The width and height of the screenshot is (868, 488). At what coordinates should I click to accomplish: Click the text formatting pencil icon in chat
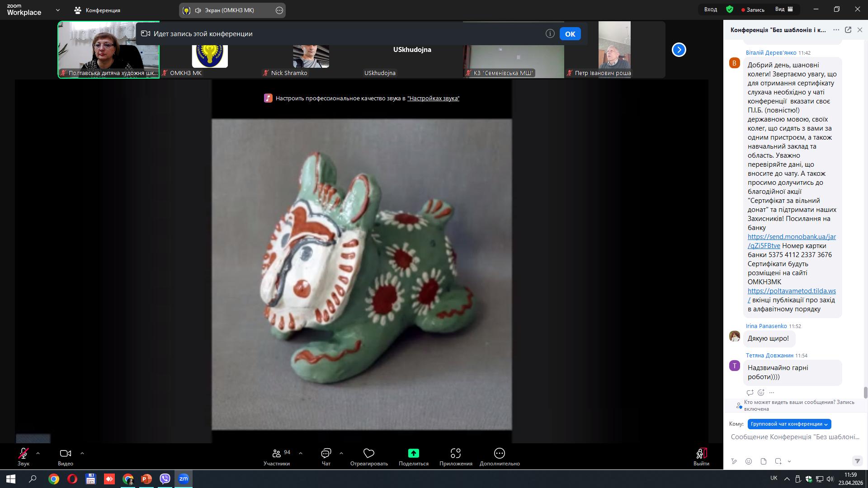tap(734, 461)
